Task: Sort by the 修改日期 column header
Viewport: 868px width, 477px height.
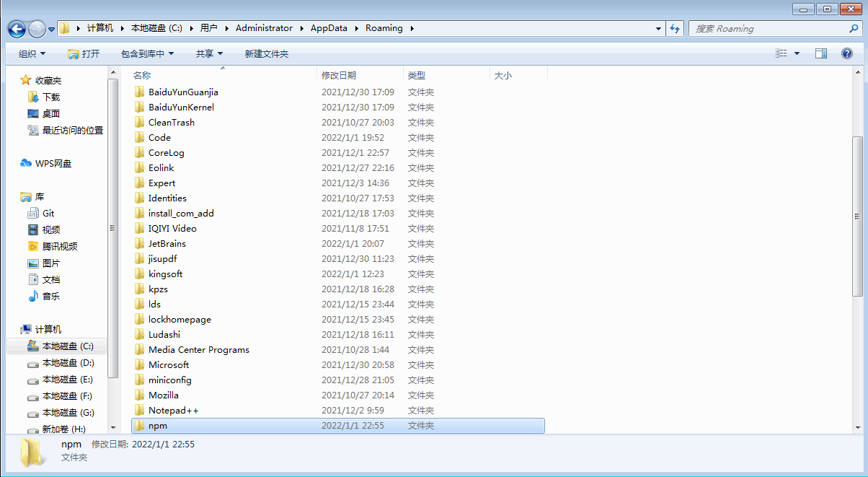Action: coord(360,75)
